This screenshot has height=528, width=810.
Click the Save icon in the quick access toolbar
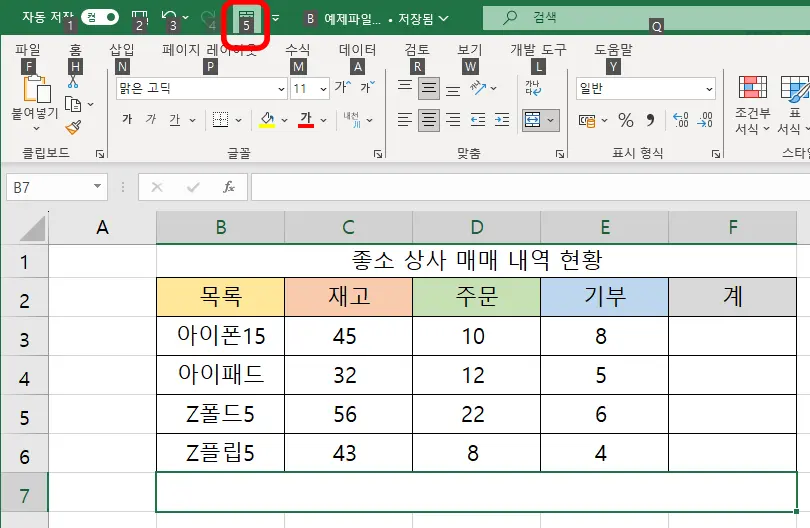pyautogui.click(x=140, y=19)
